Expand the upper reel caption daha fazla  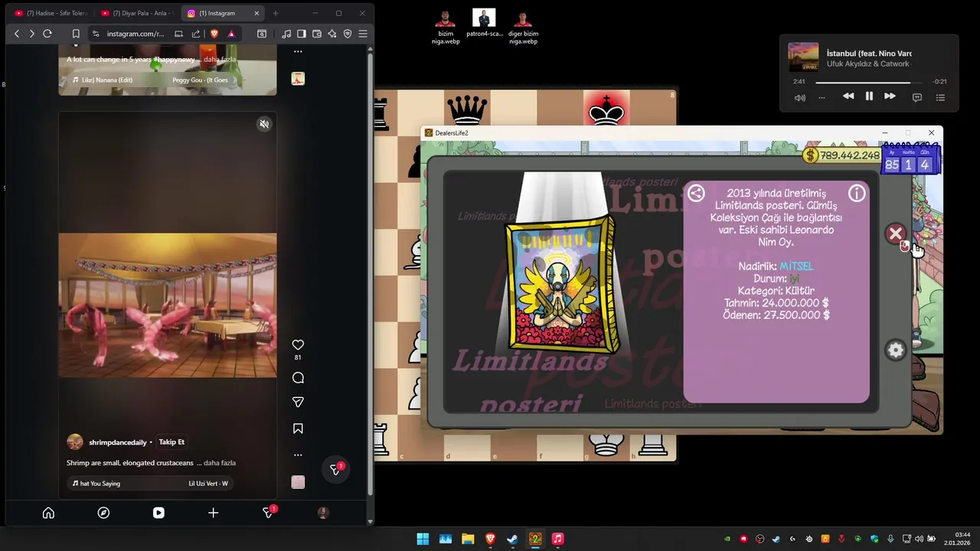220,60
